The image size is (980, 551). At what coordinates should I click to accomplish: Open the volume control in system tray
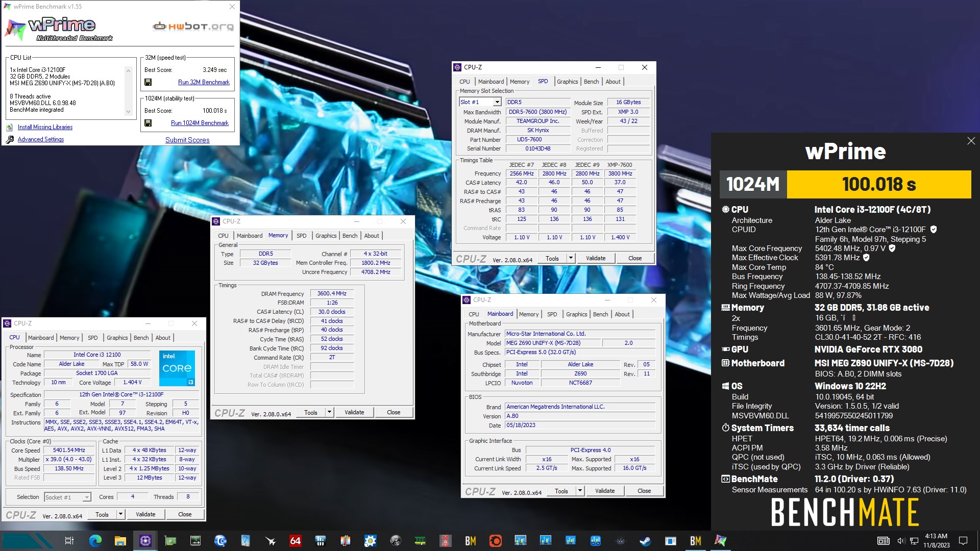click(901, 541)
